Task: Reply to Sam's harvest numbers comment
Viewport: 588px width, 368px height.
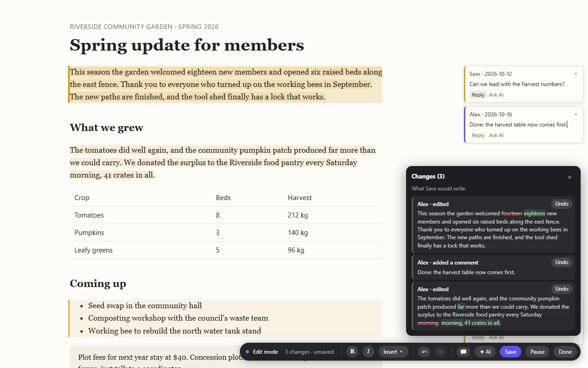Action: (478, 95)
